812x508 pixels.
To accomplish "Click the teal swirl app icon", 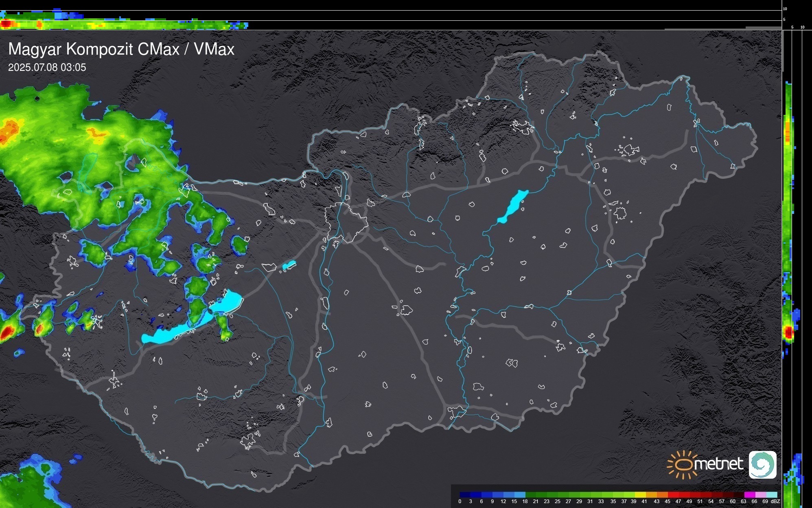I will click(762, 464).
